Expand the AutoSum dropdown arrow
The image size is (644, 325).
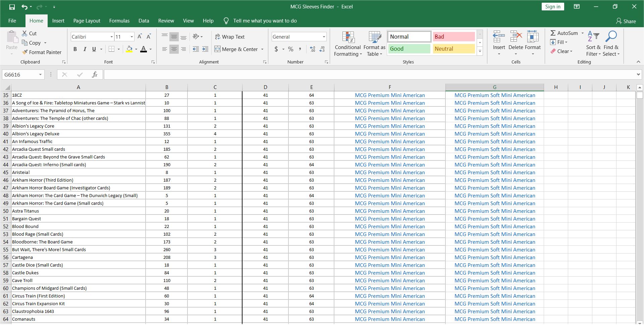582,33
